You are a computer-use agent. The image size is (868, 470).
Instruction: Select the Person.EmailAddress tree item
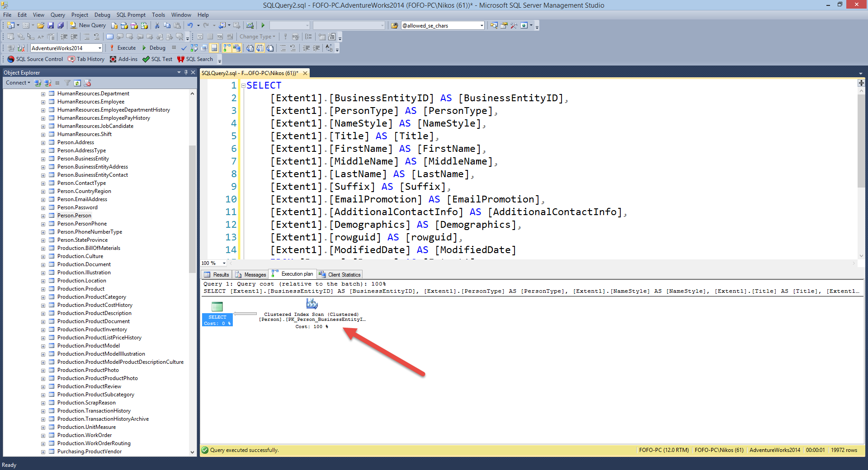click(x=82, y=199)
